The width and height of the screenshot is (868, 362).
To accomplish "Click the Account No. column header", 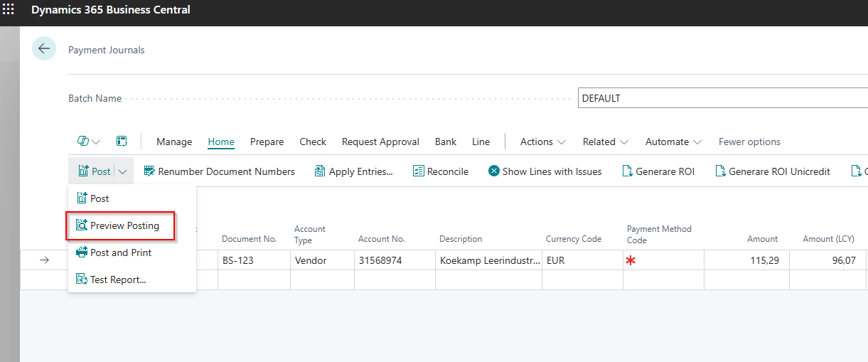I will (x=381, y=239).
